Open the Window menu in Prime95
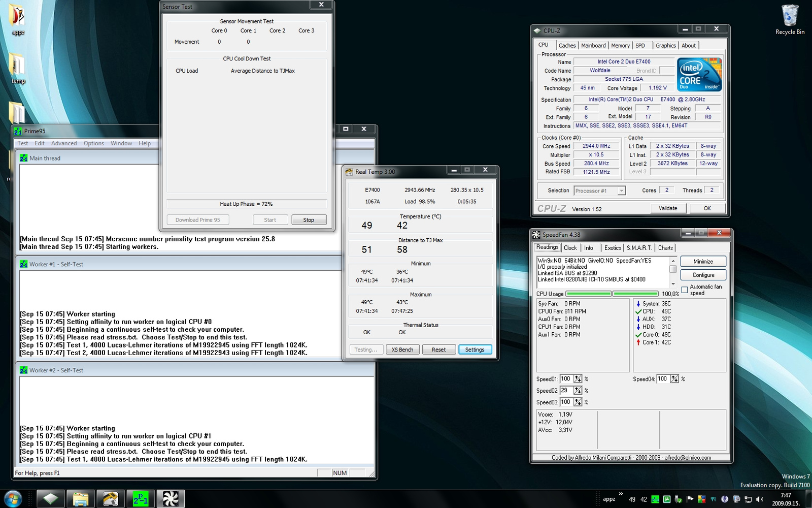The height and width of the screenshot is (508, 812). (121, 143)
